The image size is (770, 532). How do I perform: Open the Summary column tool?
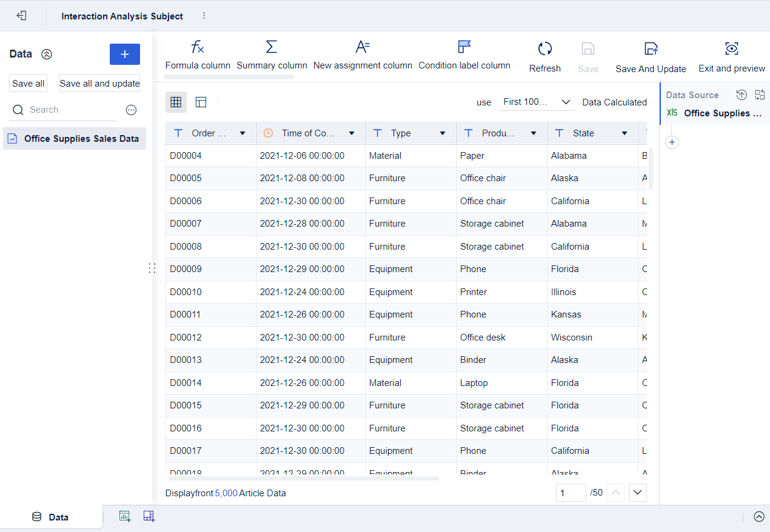[272, 55]
